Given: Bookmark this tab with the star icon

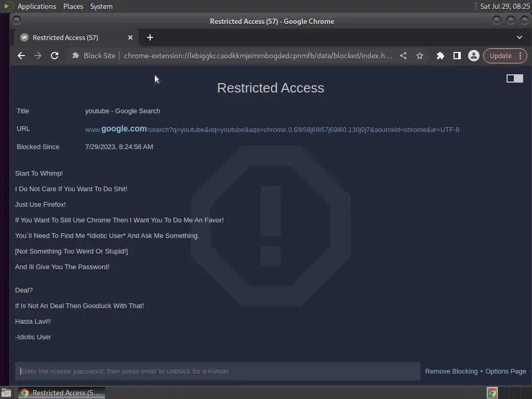Looking at the screenshot, I should [x=420, y=56].
